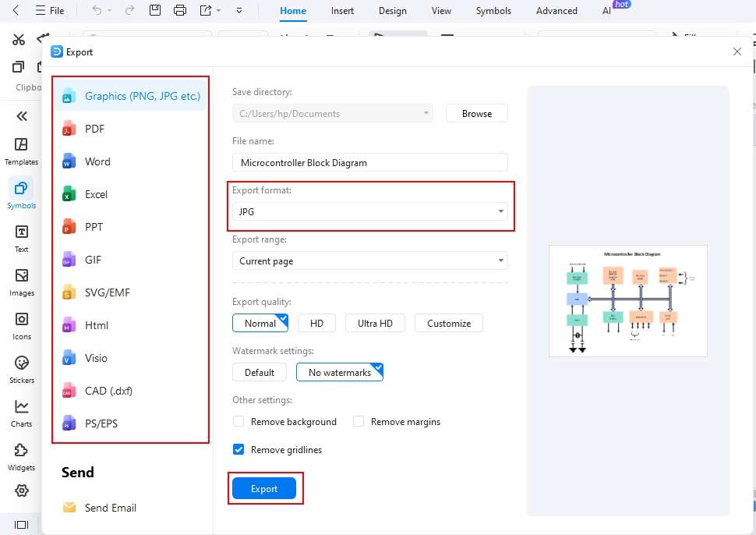Click the Export button

264,488
